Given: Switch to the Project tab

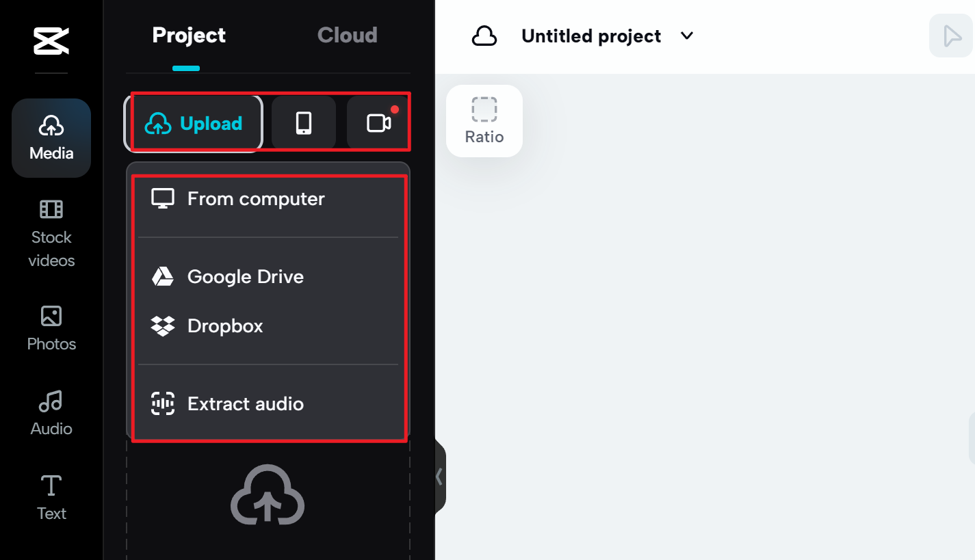Looking at the screenshot, I should pos(189,36).
